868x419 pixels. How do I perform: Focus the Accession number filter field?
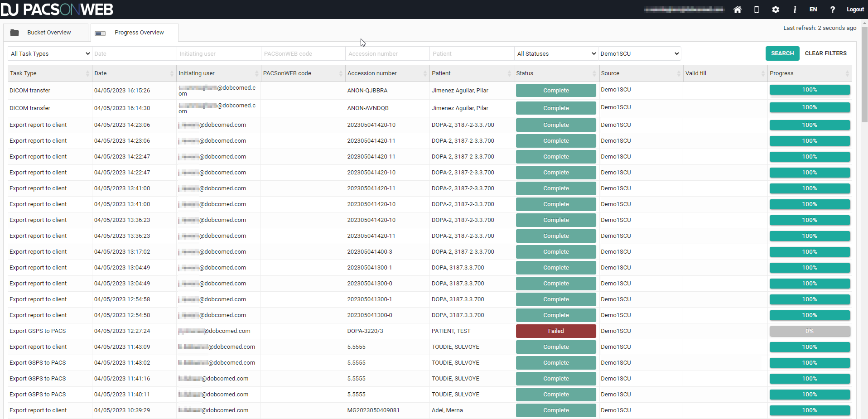(x=387, y=53)
